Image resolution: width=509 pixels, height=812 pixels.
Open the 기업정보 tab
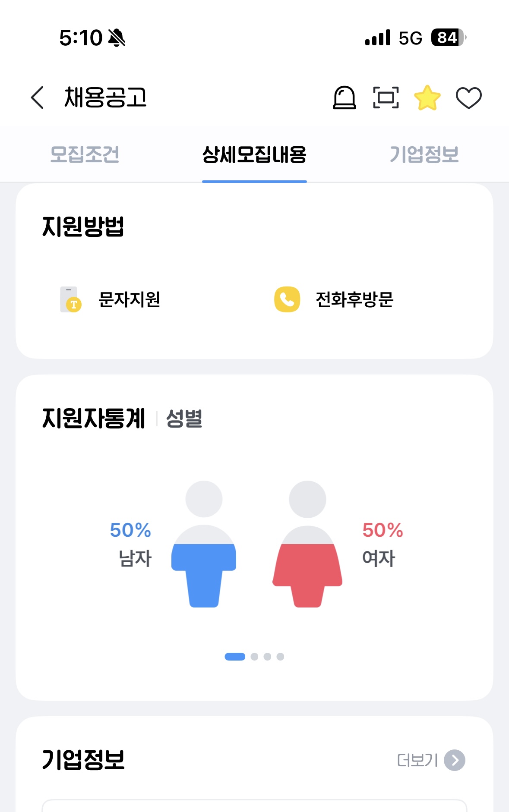coord(424,154)
